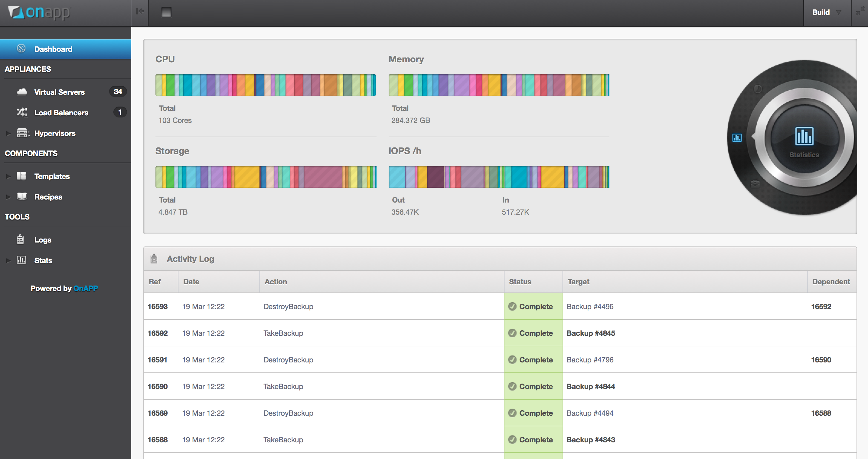Expand the Recipes section arrow
Image resolution: width=868 pixels, height=459 pixels.
click(8, 197)
